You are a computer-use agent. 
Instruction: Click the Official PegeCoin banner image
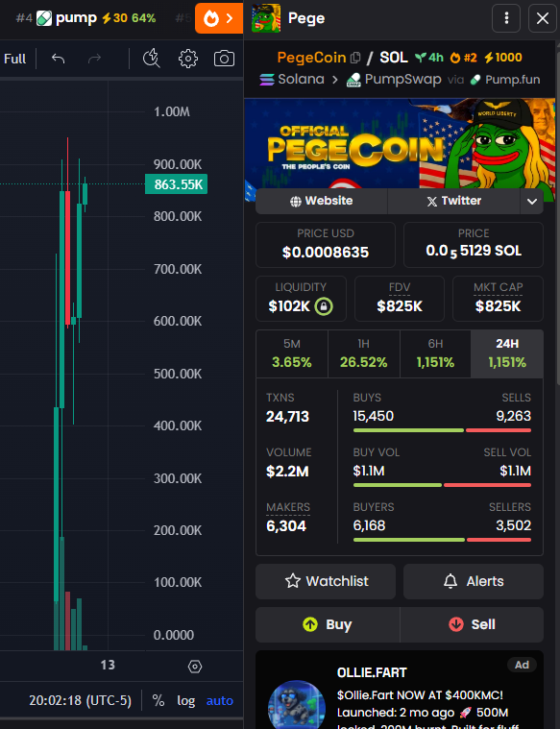coord(400,144)
